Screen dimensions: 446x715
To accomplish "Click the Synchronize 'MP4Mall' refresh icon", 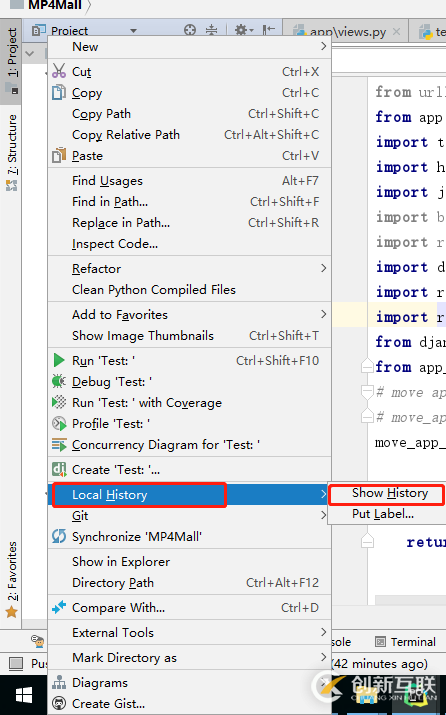I will (59, 536).
